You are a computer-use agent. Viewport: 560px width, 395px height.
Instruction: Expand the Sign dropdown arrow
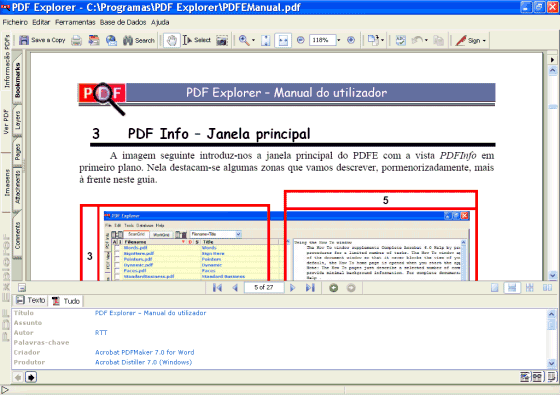coord(484,41)
